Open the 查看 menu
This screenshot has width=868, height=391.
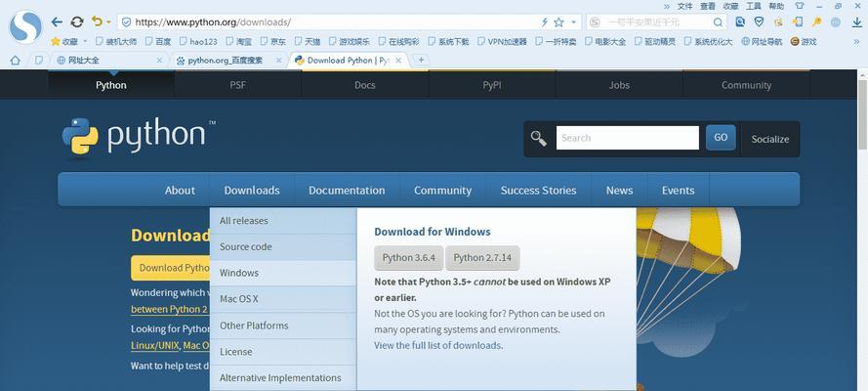point(708,6)
